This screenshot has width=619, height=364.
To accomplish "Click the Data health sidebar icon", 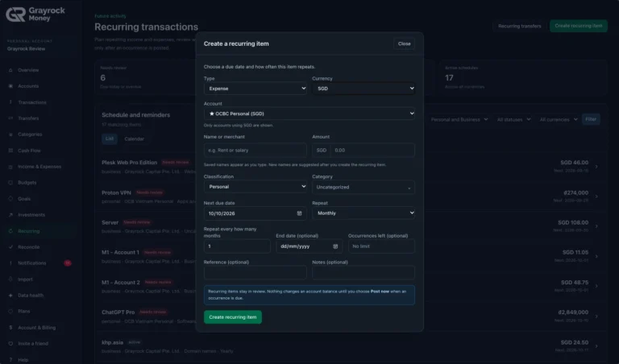I will tap(10, 296).
